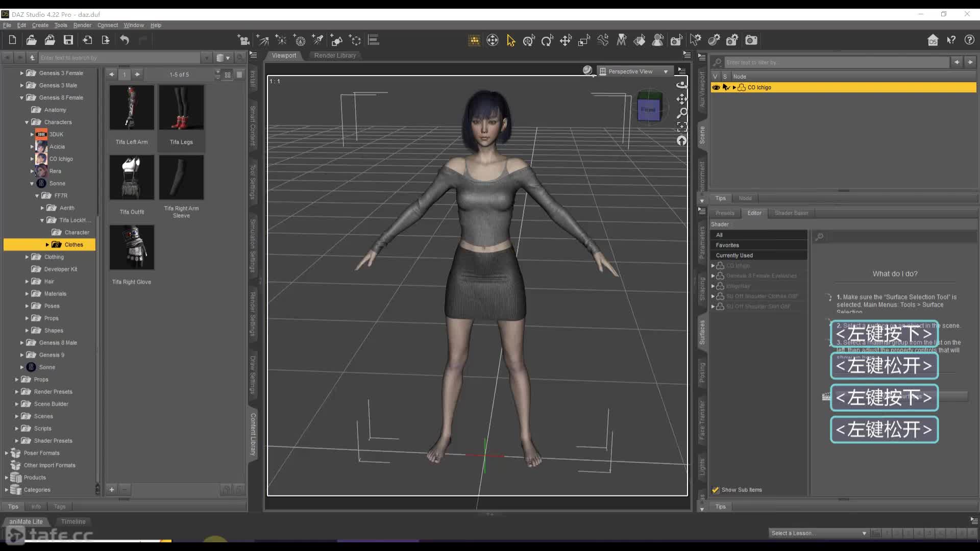
Task: Create a new camera from toolbar
Action: click(x=243, y=40)
